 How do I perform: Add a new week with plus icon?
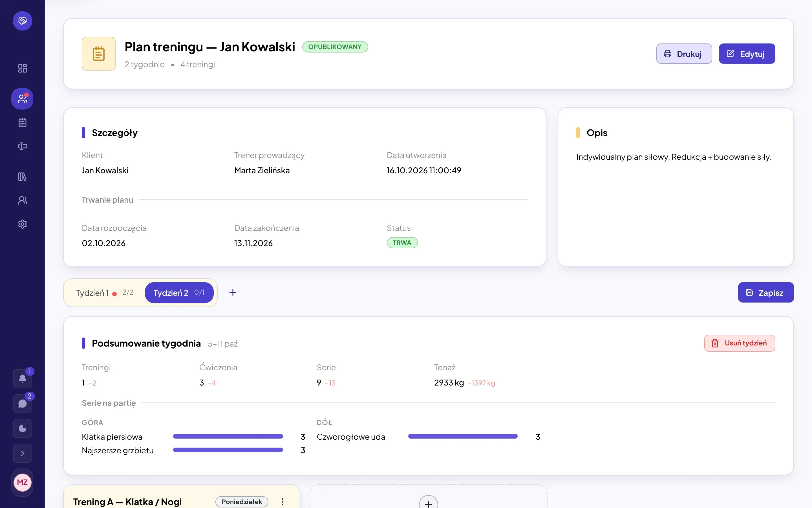233,293
